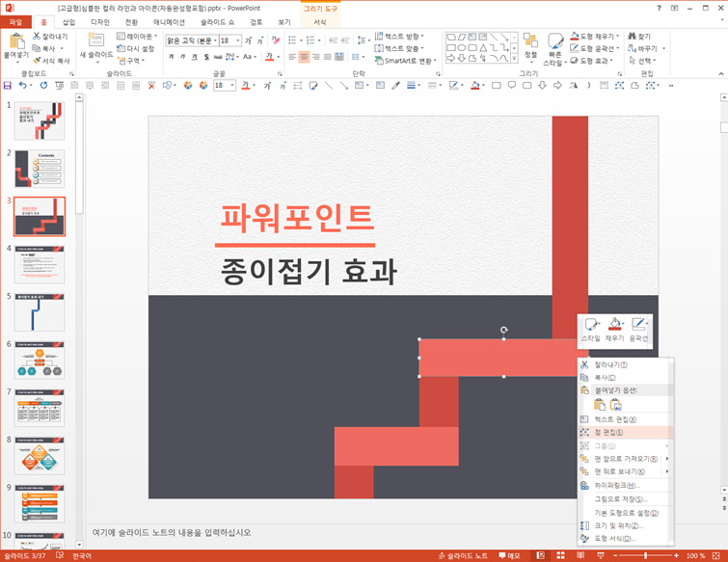Viewport: 728px width, 562px height.
Task: Toggle justify text alignment
Action: 327,57
